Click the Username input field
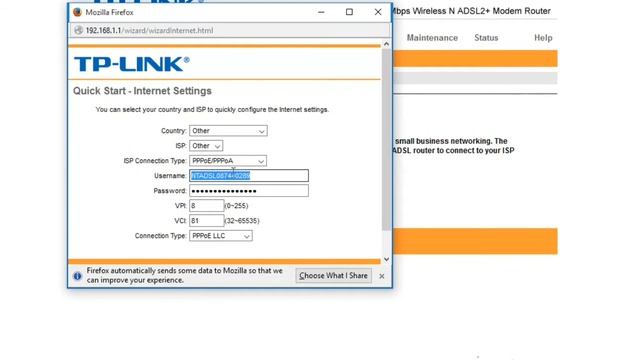This screenshot has height=360, width=640. pyautogui.click(x=249, y=176)
